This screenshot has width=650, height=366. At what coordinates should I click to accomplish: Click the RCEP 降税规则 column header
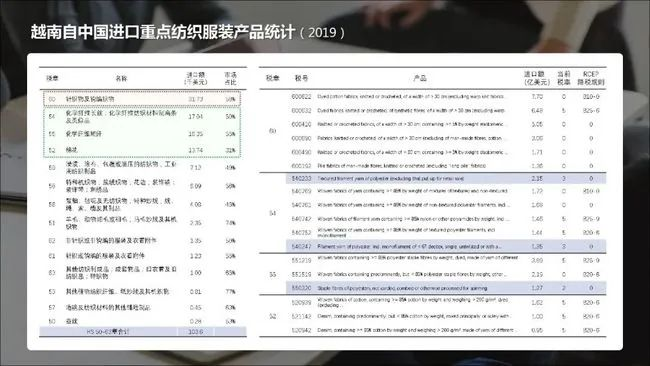591,78
